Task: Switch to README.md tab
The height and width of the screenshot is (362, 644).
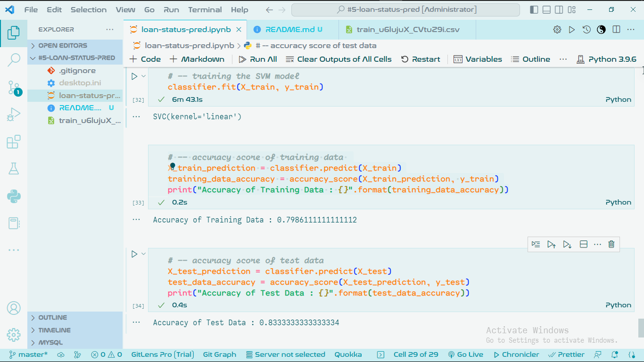Action: pos(294,29)
